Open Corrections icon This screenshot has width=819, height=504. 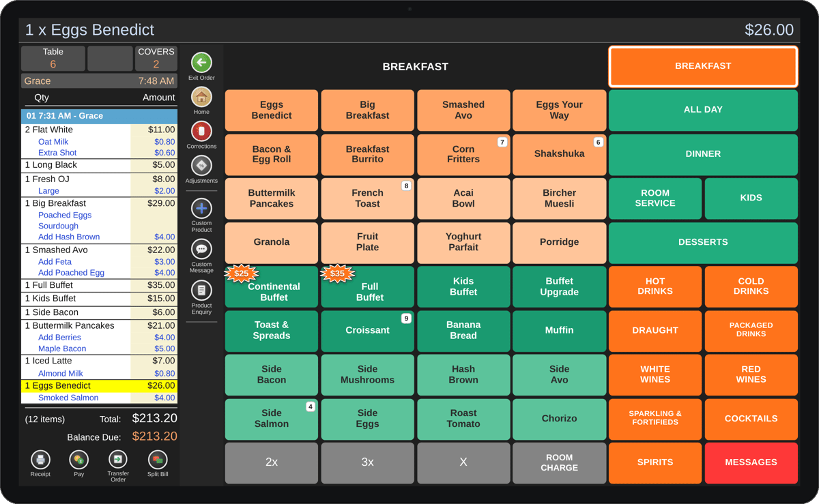point(201,131)
